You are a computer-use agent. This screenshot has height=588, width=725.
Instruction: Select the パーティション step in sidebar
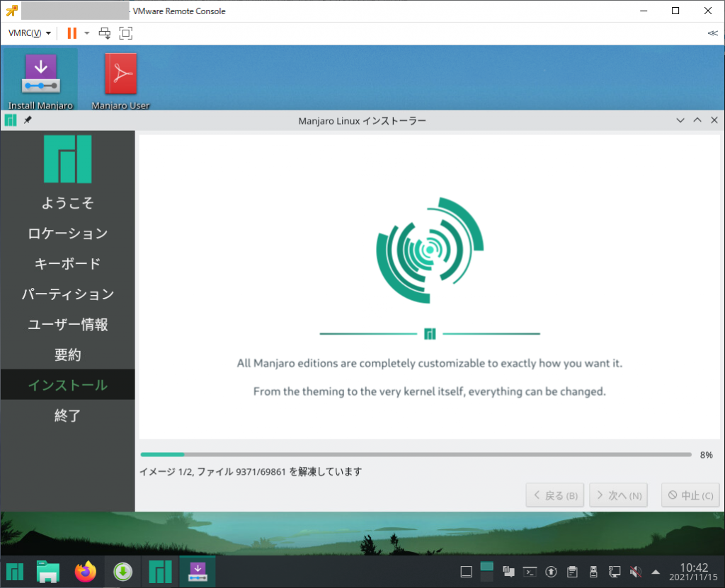67,294
